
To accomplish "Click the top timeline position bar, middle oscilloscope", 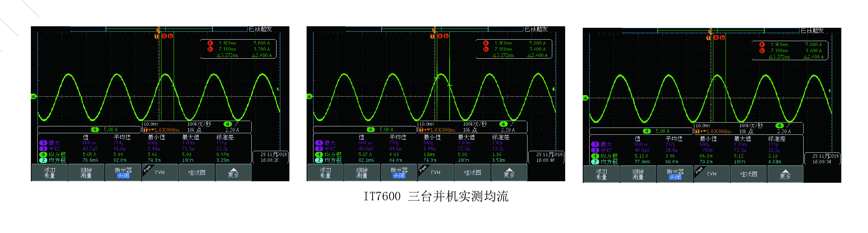I will pos(434,29).
